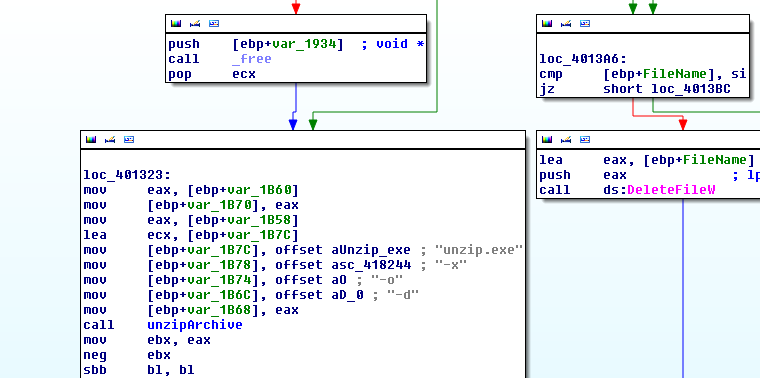Screen dimensions: 760x379
Task: Click edit-name pencil icon in loc_4013A6 block
Action: 566,23
